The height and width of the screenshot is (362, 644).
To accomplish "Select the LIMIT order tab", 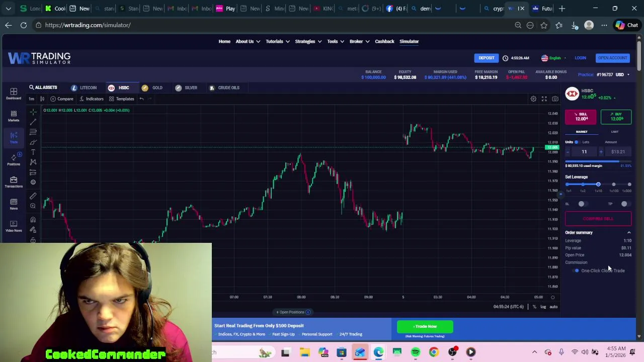I will click(615, 132).
